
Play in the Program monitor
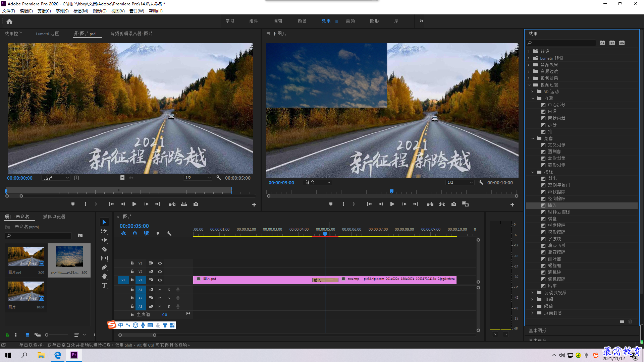(x=392, y=204)
